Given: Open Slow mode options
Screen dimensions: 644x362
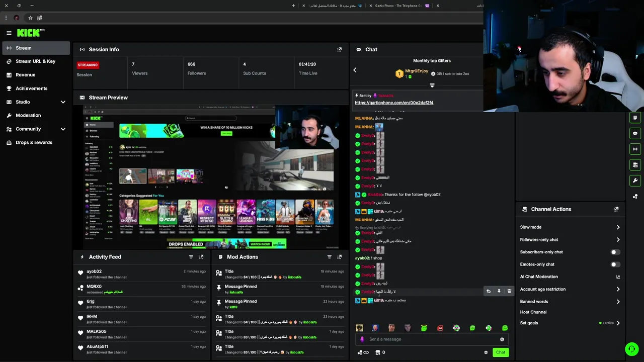Looking at the screenshot, I should pos(570,227).
